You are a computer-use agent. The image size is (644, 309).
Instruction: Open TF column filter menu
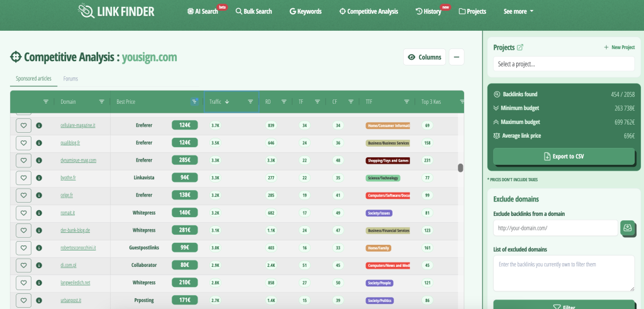coord(318,101)
